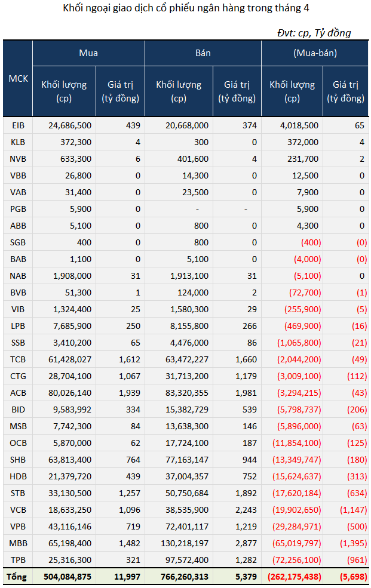The image size is (371, 588).
Task: Click the PGB ticker cell
Action: point(18,209)
